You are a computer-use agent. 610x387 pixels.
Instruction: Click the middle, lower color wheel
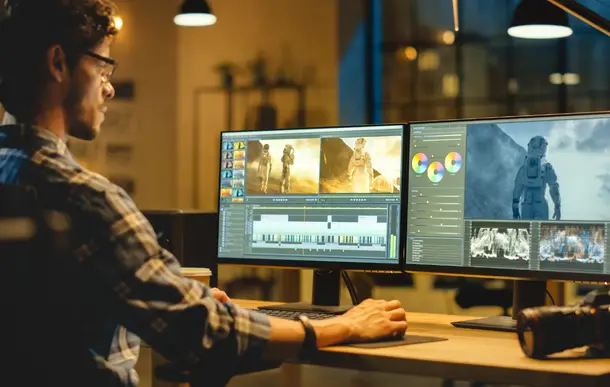pos(435,172)
